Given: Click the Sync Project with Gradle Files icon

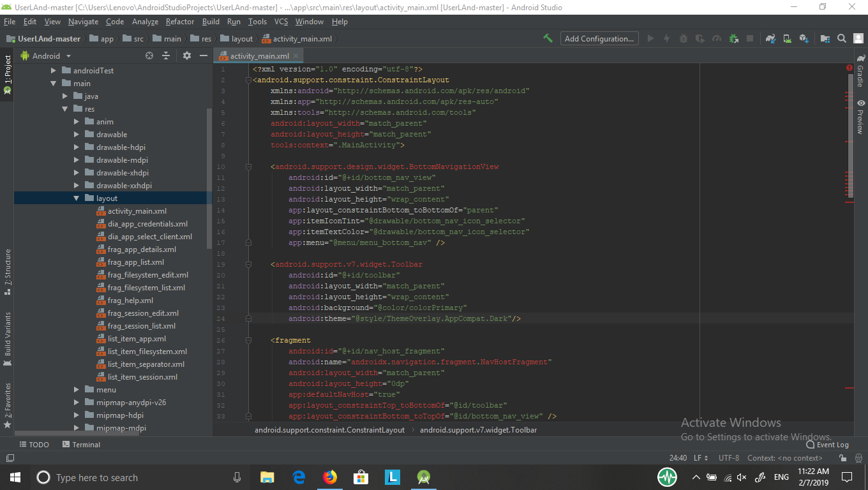Looking at the screenshot, I should [770, 39].
